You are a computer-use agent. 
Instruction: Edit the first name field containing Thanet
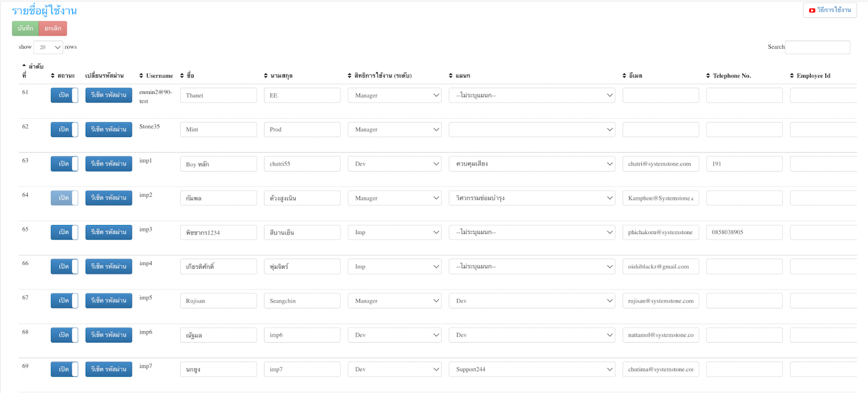[219, 95]
